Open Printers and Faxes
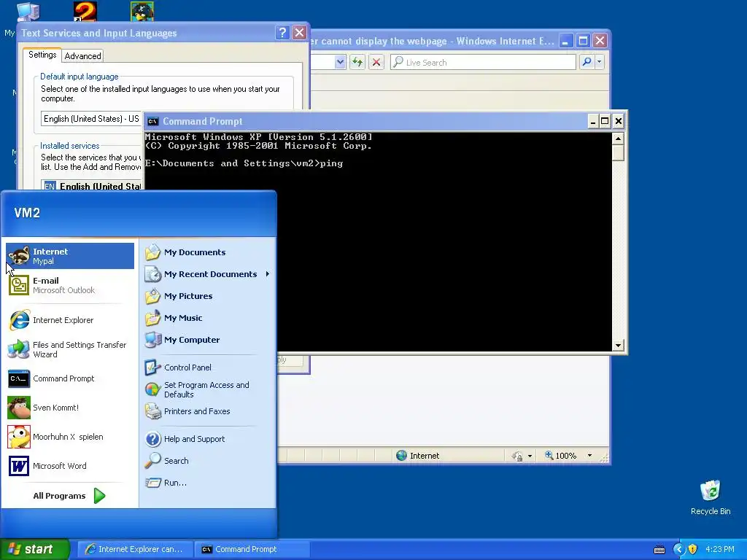This screenshot has width=747, height=560. tap(207, 411)
